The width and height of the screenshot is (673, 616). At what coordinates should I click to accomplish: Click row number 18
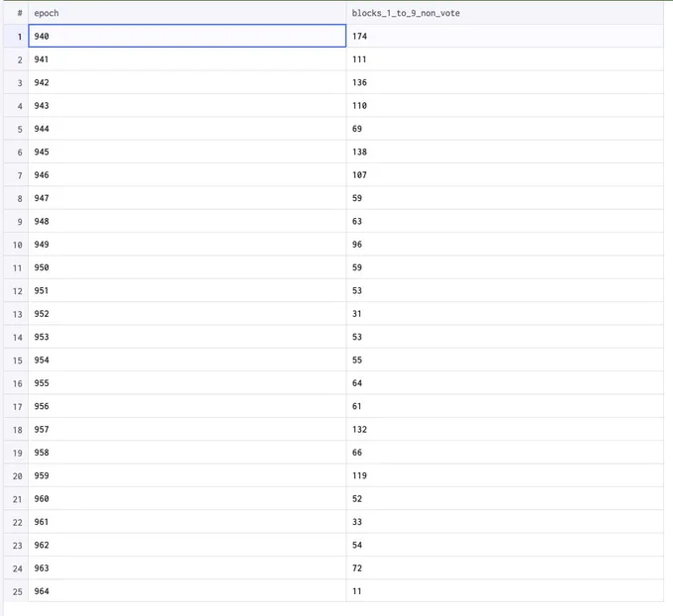pos(16,430)
